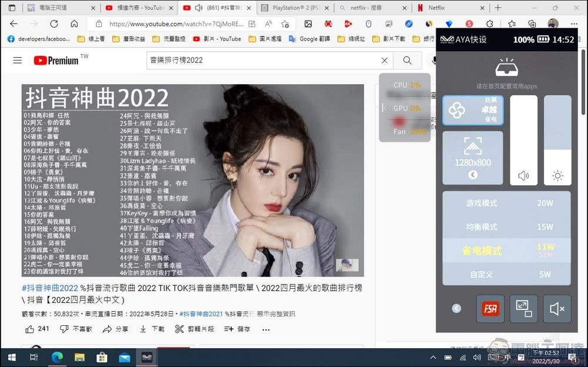Share the video (分享)
The width and height of the screenshot is (588, 367).
115,329
